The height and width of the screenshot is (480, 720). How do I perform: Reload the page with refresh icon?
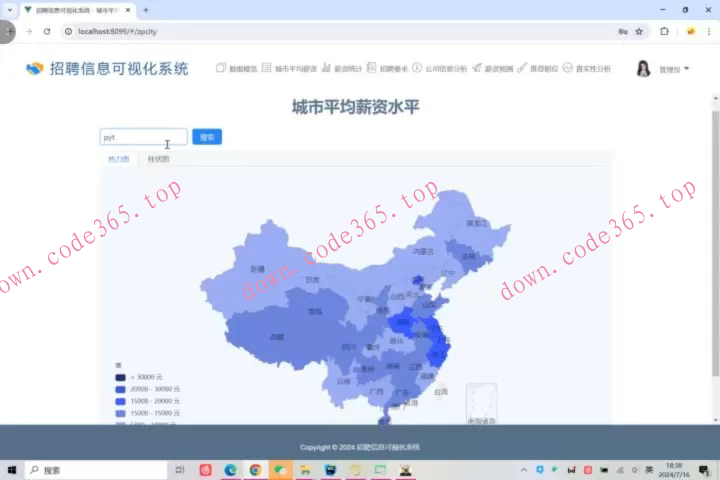[x=47, y=31]
